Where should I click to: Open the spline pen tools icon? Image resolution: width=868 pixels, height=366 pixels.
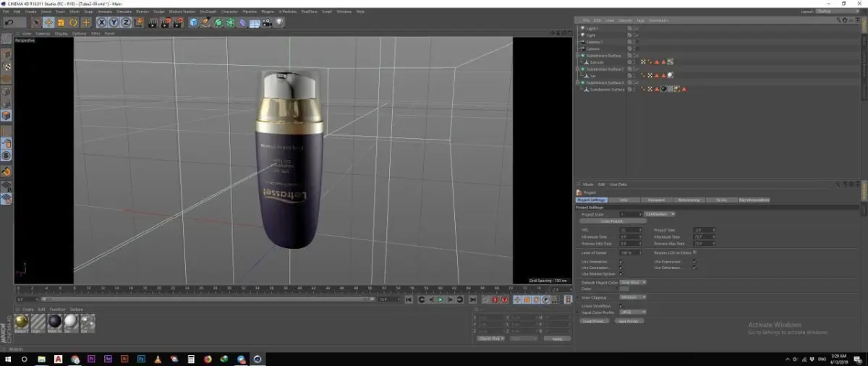coord(206,22)
